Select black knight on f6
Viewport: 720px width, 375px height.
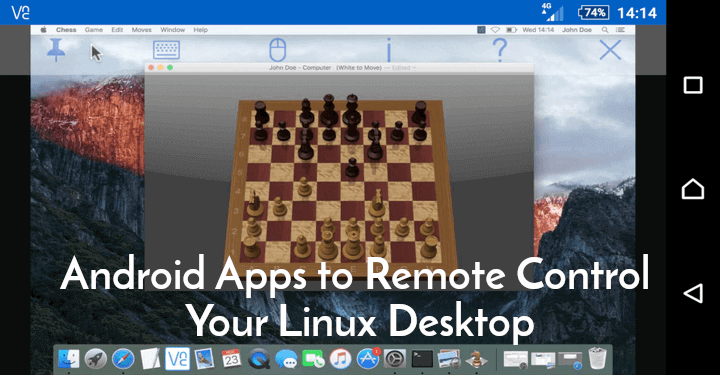[375, 147]
